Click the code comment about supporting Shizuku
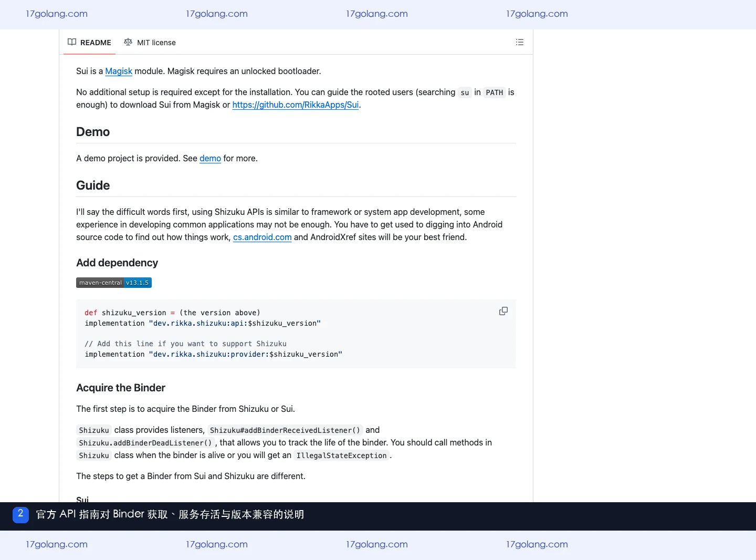The width and height of the screenshot is (756, 560). click(185, 344)
